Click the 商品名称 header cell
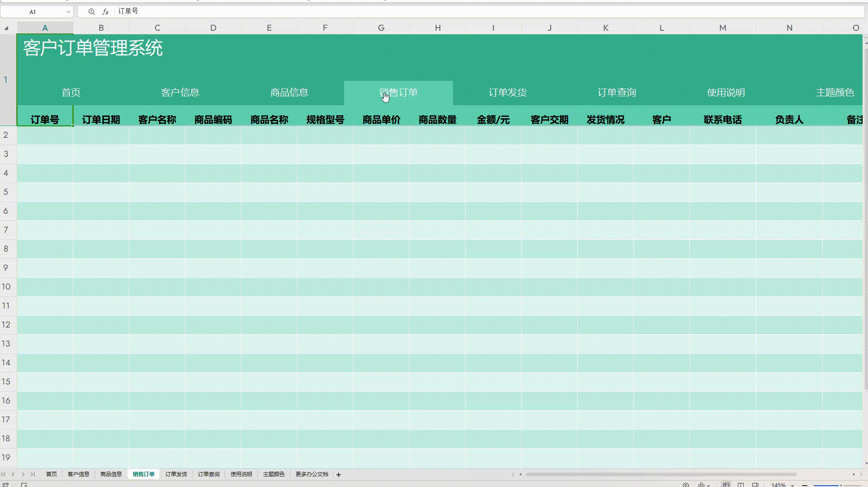 pos(269,120)
